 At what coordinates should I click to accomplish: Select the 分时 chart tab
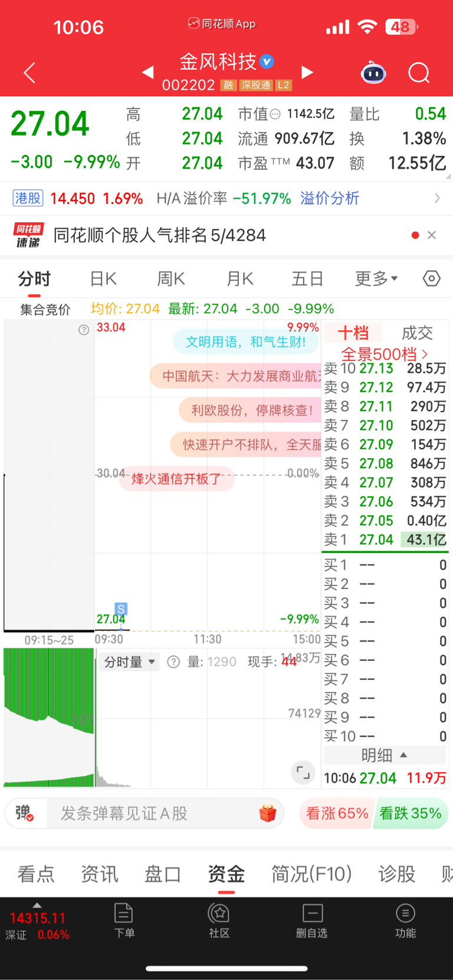pos(34,278)
